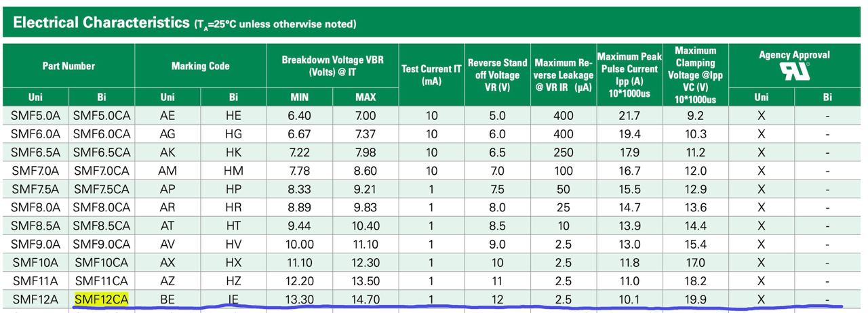
Task: Click peak pulse current 21.7
Action: [x=628, y=116]
